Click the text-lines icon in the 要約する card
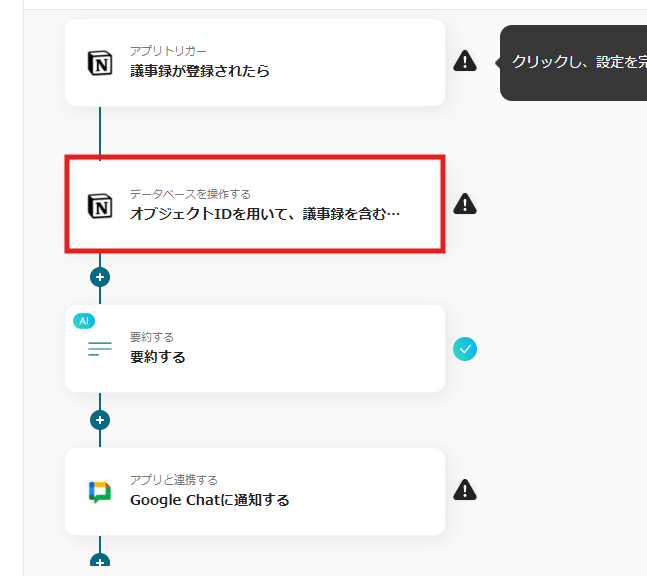The width and height of the screenshot is (647, 576). (x=100, y=349)
